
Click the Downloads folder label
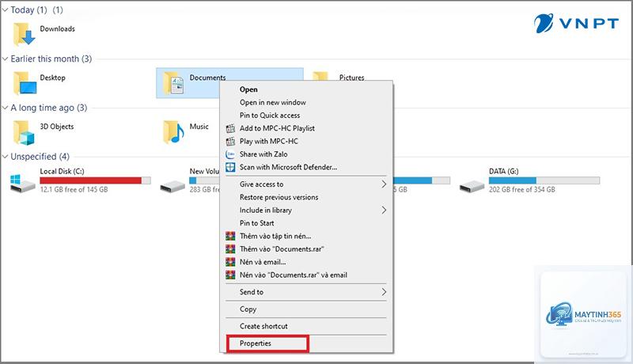click(57, 28)
